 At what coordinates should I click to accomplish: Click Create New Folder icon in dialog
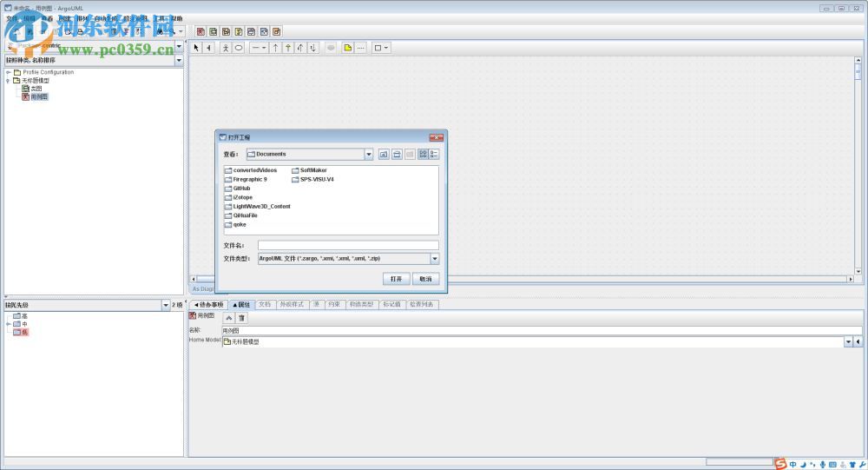coord(409,154)
